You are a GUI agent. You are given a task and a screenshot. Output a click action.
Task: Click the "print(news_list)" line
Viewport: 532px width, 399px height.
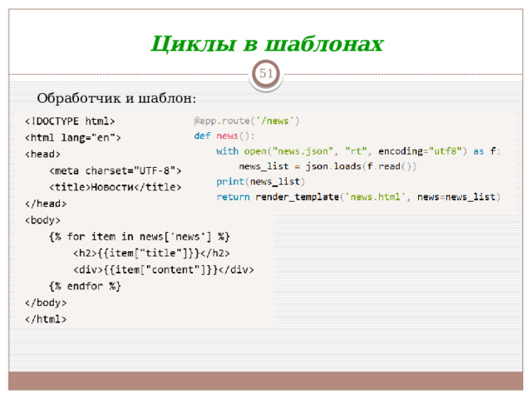coord(260,181)
